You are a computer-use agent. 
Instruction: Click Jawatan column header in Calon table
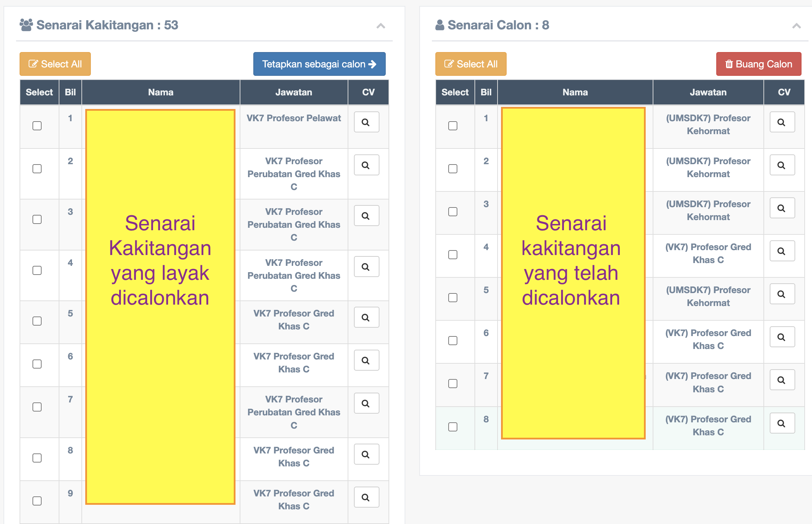click(708, 92)
